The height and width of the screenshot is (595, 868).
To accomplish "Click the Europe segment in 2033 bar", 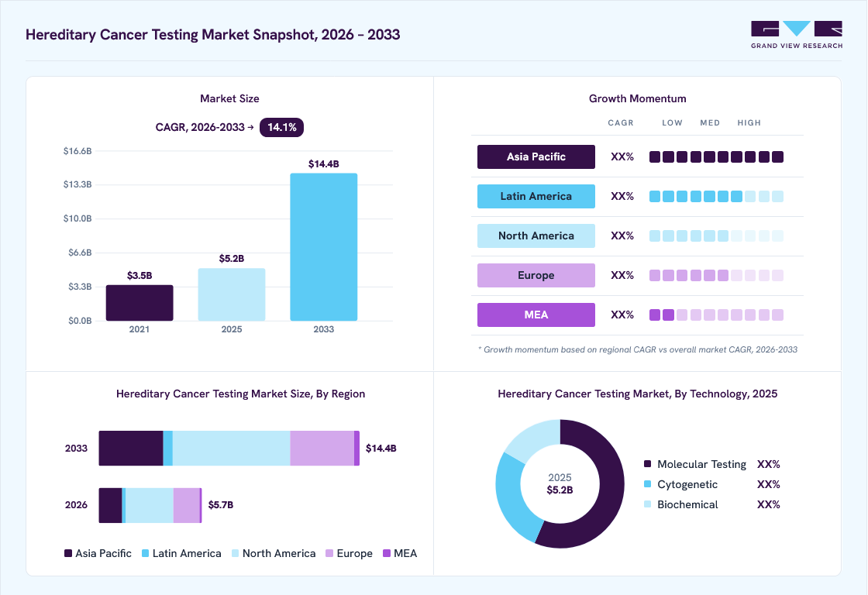I will tap(322, 449).
